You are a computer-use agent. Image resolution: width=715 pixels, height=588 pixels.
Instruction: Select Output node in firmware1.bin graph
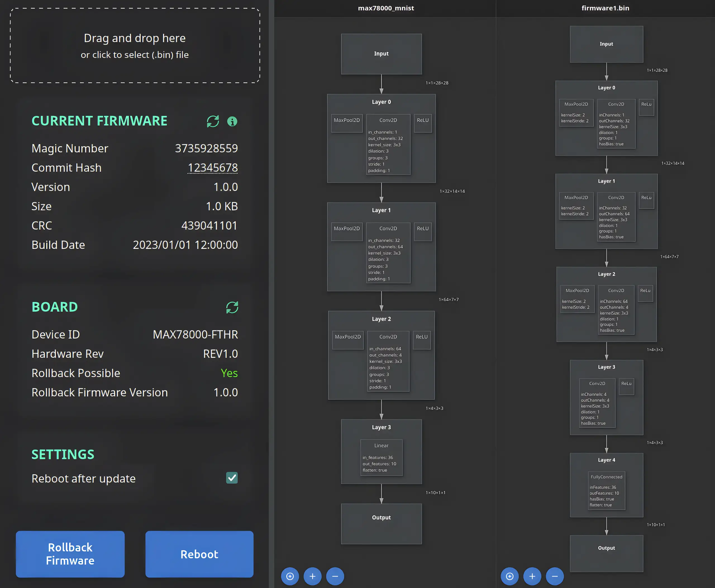(x=606, y=553)
